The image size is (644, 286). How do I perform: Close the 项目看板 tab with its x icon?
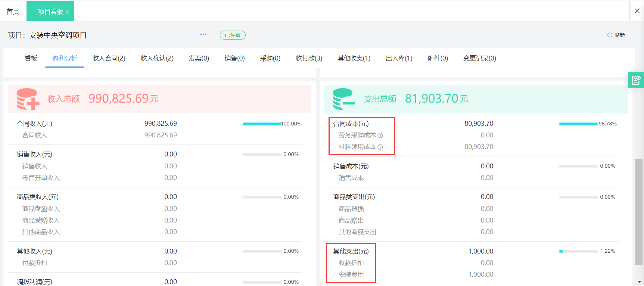pyautogui.click(x=68, y=12)
